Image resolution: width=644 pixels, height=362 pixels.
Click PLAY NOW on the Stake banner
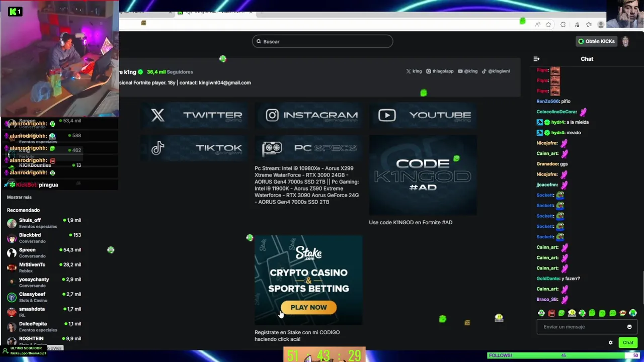tap(308, 308)
